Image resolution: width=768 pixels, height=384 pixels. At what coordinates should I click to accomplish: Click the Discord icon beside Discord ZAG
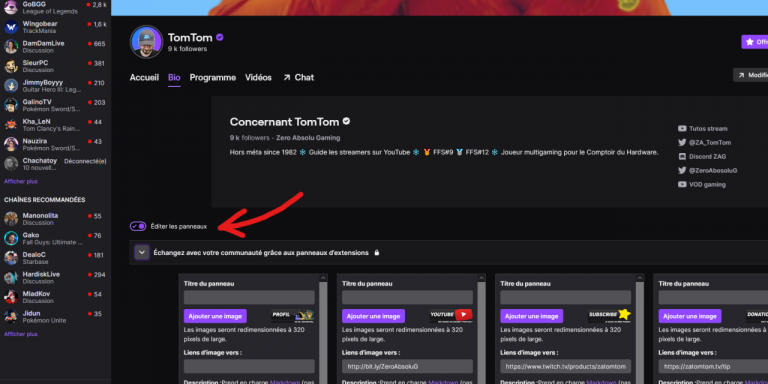pyautogui.click(x=682, y=157)
